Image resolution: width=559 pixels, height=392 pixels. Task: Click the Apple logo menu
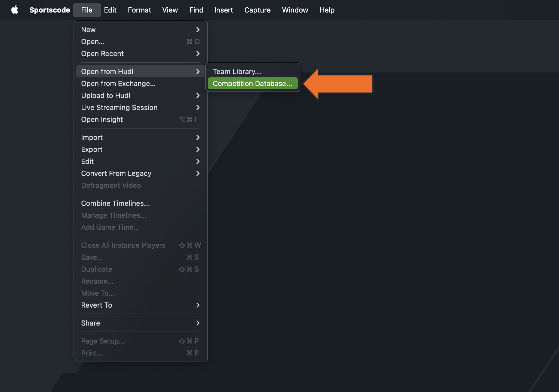[15, 10]
